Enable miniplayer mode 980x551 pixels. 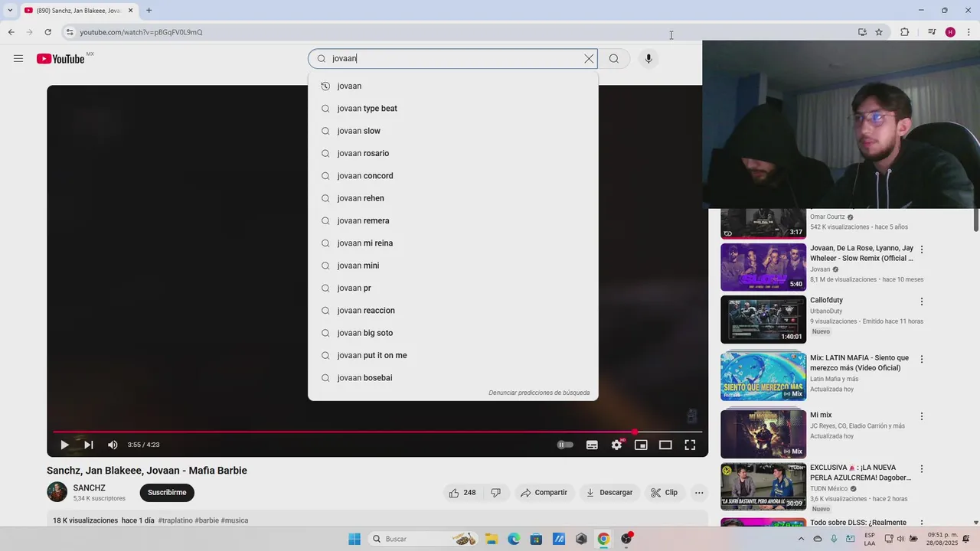tap(641, 445)
